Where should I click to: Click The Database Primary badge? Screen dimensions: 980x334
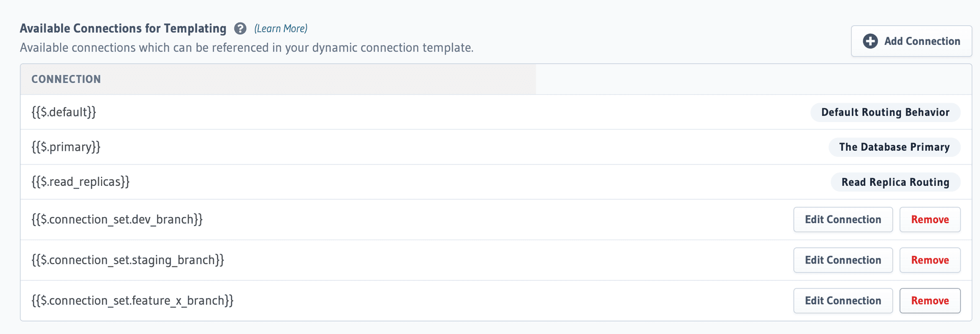pyautogui.click(x=894, y=147)
